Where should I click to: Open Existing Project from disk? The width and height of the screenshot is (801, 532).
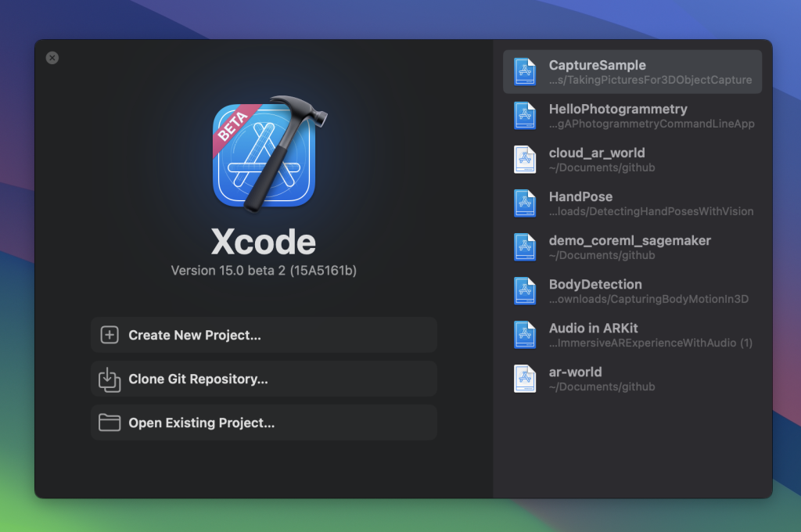tap(263, 422)
